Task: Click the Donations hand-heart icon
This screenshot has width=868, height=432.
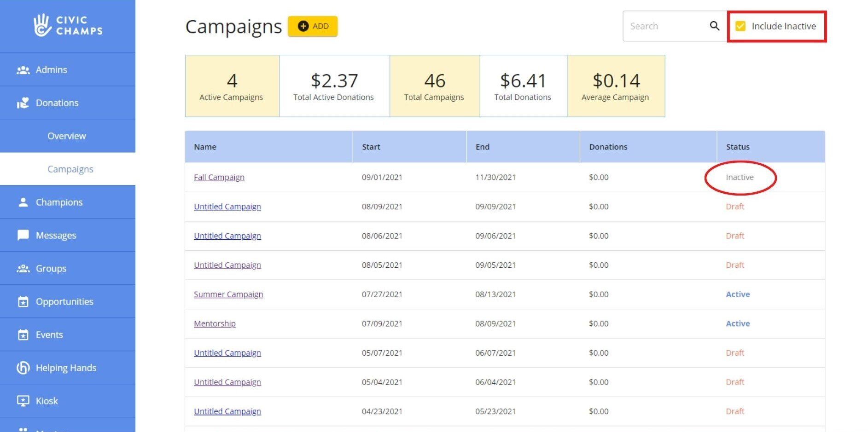Action: (23, 103)
